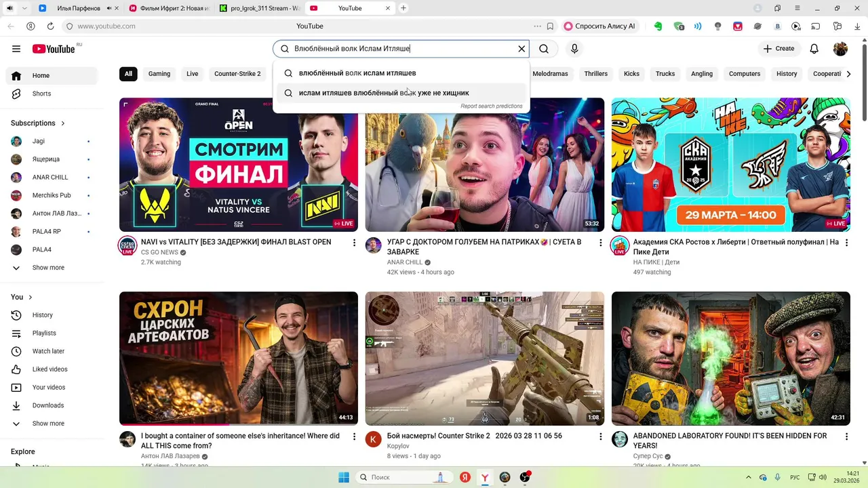The width and height of the screenshot is (868, 488).
Task: Click inside the YouTube search field
Action: click(x=400, y=49)
